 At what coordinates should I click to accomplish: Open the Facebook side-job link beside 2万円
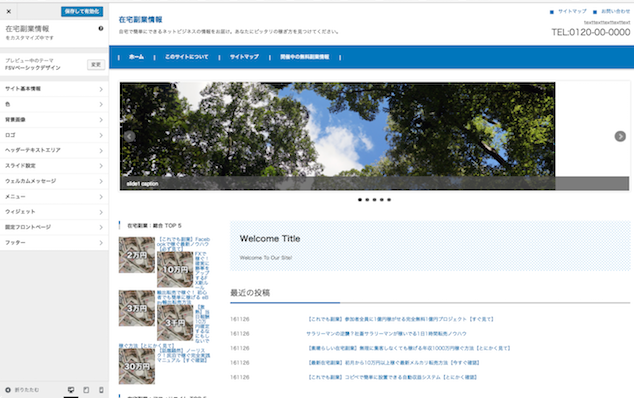(183, 244)
